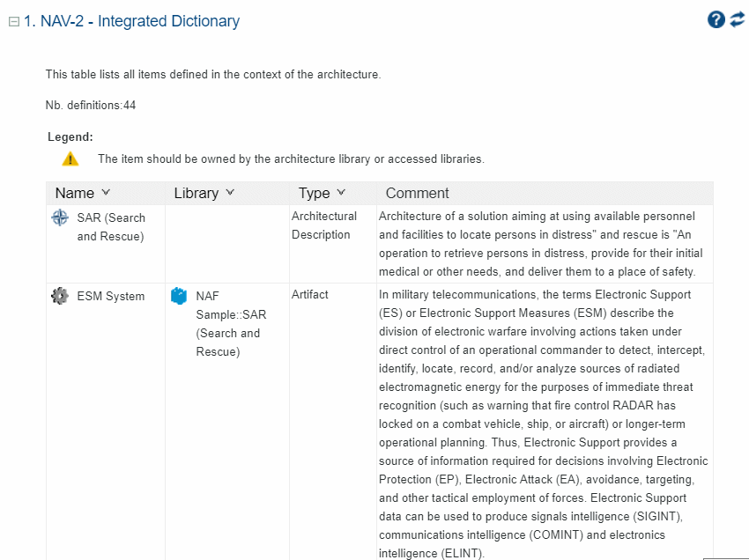Select the 'SAR (Search and Rescue)' name entry
Image resolution: width=749 pixels, height=560 pixels.
click(111, 226)
